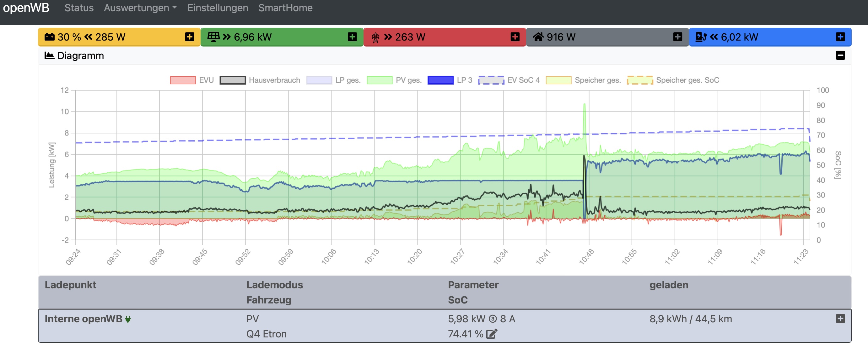Viewport: 868px width, 361px height.
Task: Click the LP 3 blue legend swatch
Action: point(440,80)
